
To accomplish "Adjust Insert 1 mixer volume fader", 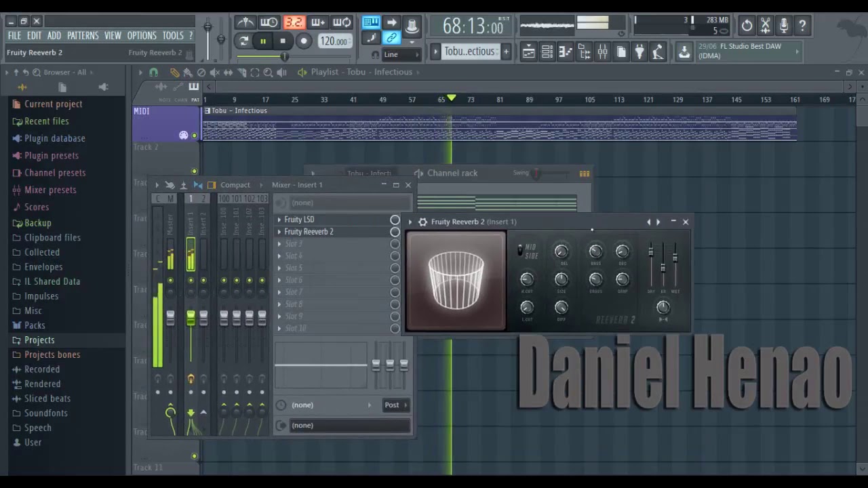I will click(x=191, y=319).
